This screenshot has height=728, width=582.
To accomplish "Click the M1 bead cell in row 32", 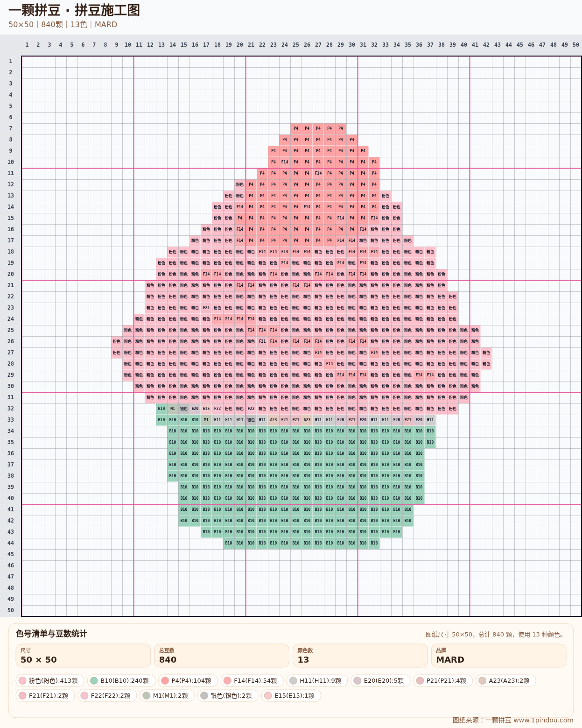I will pos(173,409).
